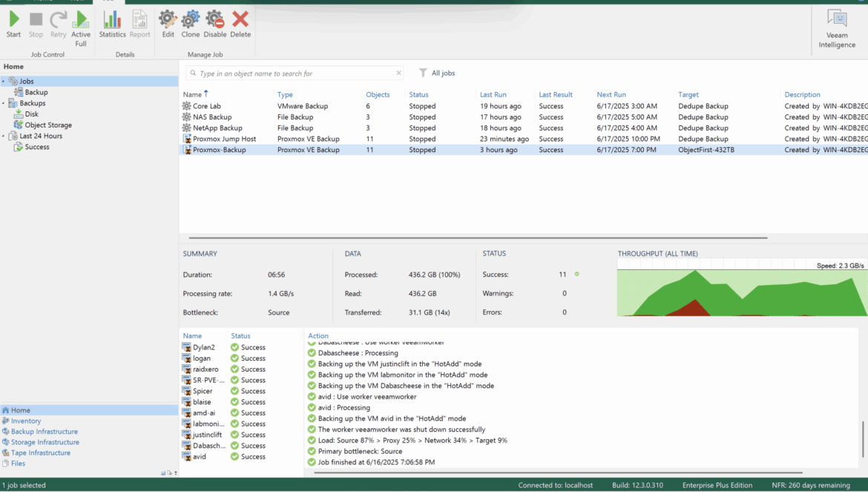Click the filter funnel icon beside All jobs
The width and height of the screenshot is (868, 492).
[x=423, y=73]
